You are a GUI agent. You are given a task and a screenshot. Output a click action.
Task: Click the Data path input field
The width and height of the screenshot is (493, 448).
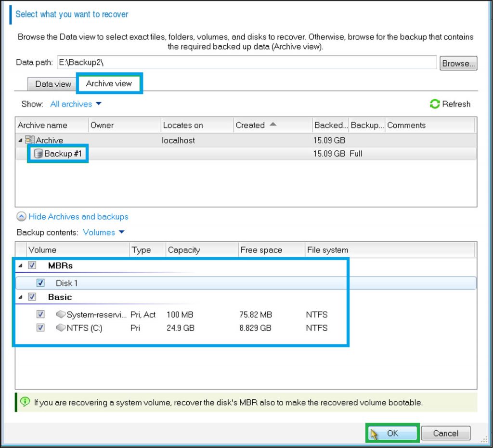[246, 63]
